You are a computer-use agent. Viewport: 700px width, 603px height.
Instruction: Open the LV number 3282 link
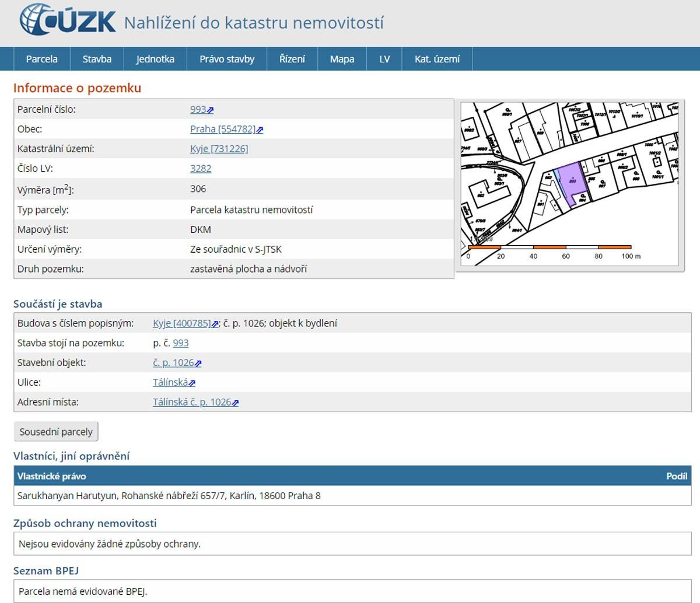tap(201, 169)
